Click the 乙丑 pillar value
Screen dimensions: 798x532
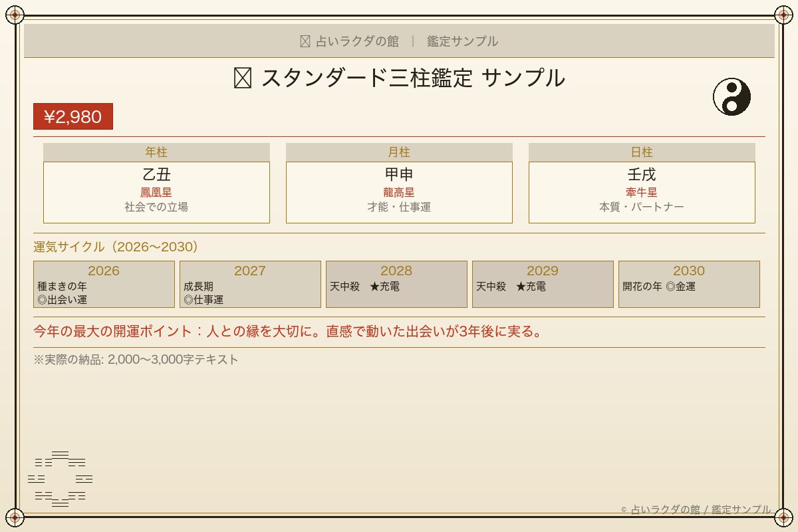[x=156, y=175]
